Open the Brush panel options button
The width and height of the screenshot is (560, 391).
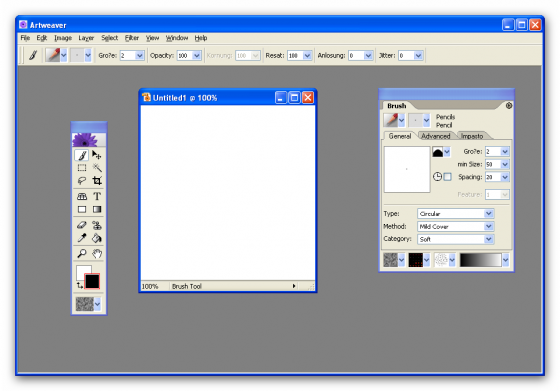click(x=509, y=106)
